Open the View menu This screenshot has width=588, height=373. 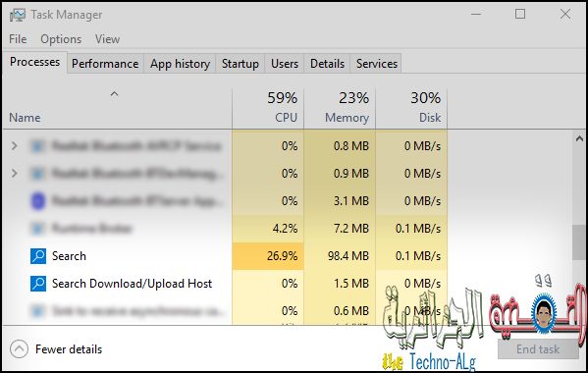click(107, 39)
